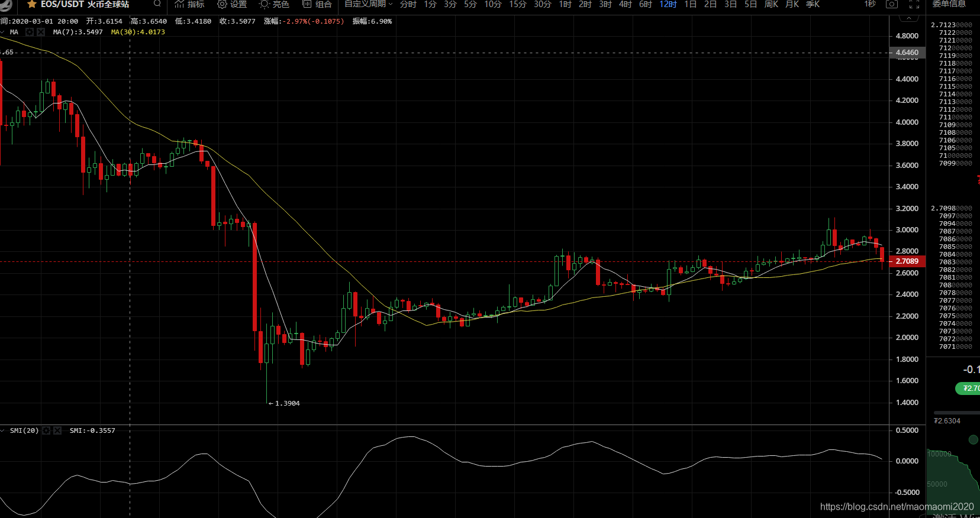This screenshot has height=518, width=980.
Task: Select the 3日 interval
Action: point(731,4)
